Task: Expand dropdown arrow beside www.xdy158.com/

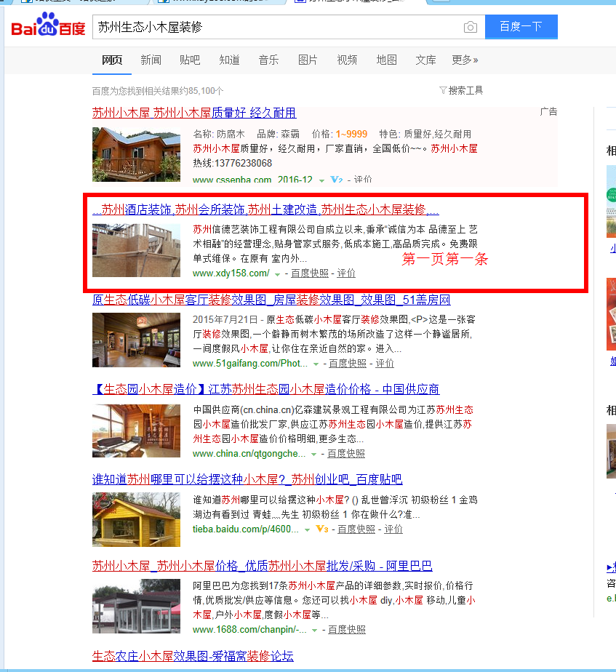Action: [x=277, y=274]
